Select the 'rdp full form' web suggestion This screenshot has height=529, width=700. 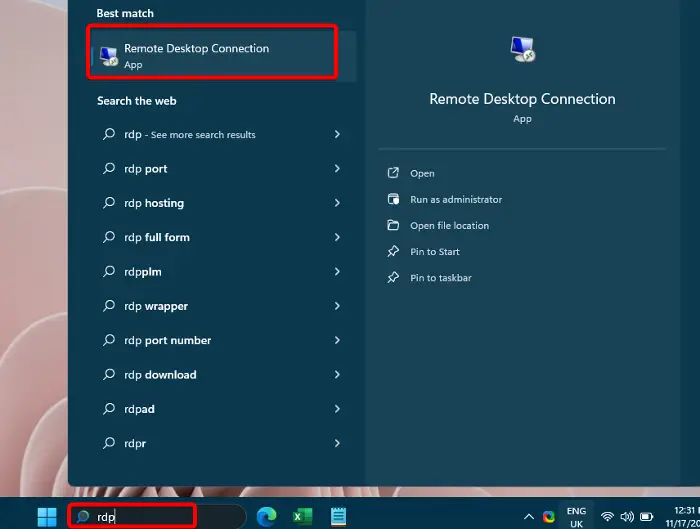223,237
